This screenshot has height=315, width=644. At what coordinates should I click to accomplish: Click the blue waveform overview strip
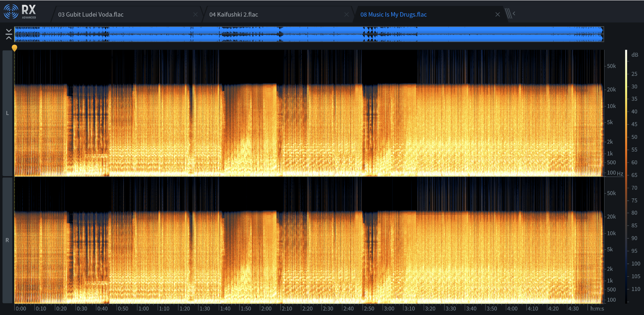309,34
